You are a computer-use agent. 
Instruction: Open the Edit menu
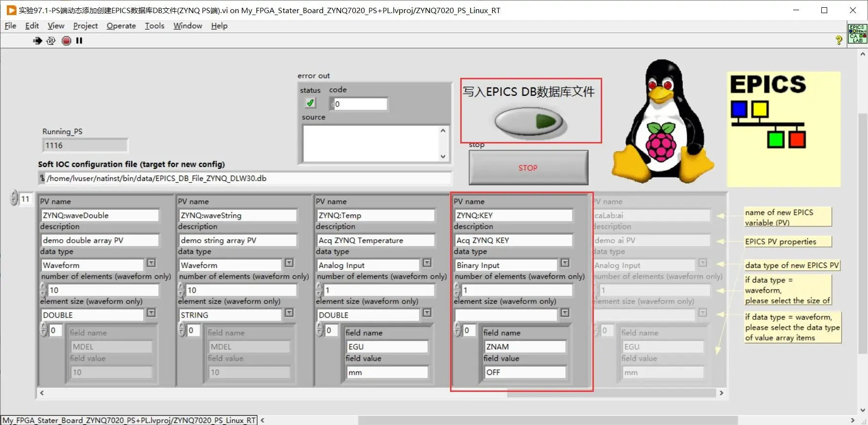coord(32,26)
